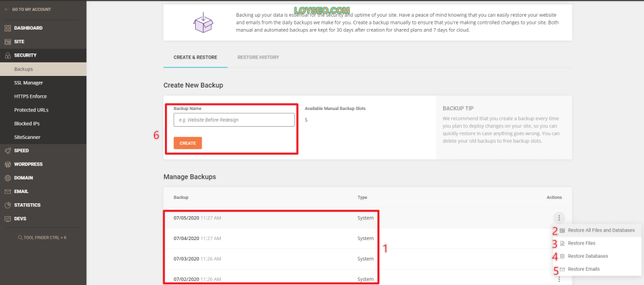644x285 pixels.
Task: Click the Domain globe icon
Action: tap(7, 178)
